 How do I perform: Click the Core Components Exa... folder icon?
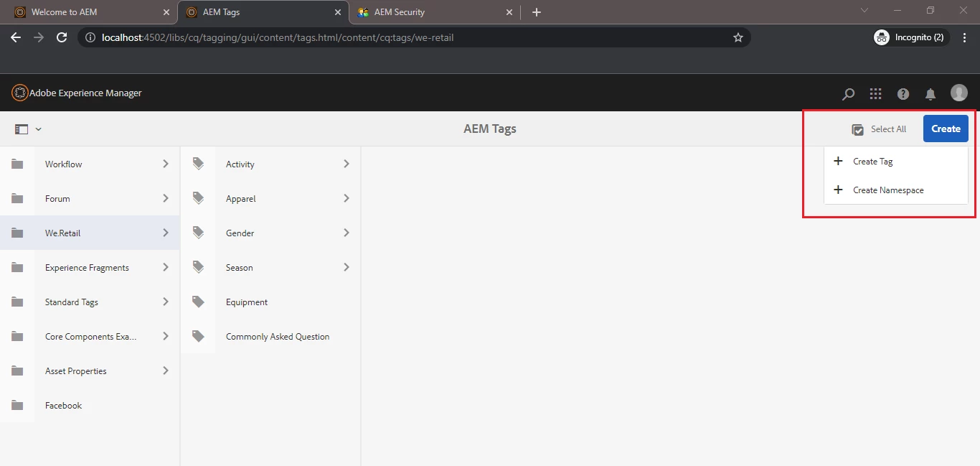pyautogui.click(x=17, y=336)
